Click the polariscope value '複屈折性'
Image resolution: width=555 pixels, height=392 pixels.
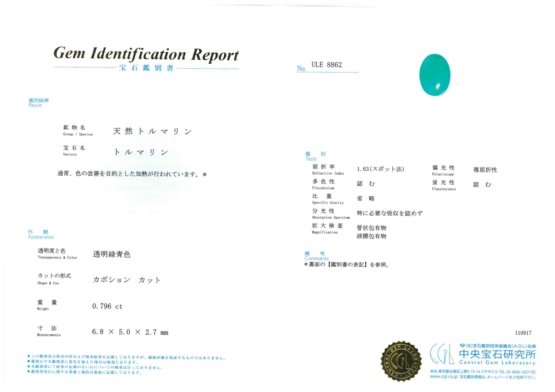coord(485,170)
